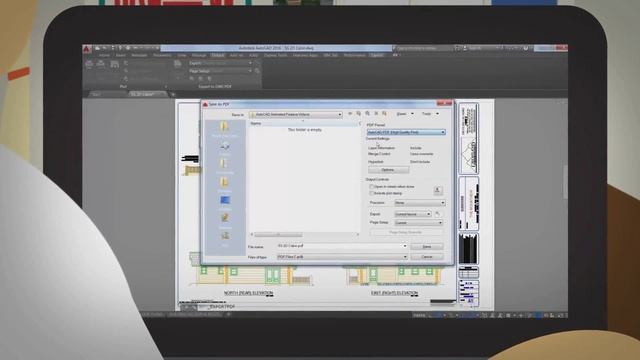Expand the File name history arrow
The image size is (640, 360).
pyautogui.click(x=405, y=246)
